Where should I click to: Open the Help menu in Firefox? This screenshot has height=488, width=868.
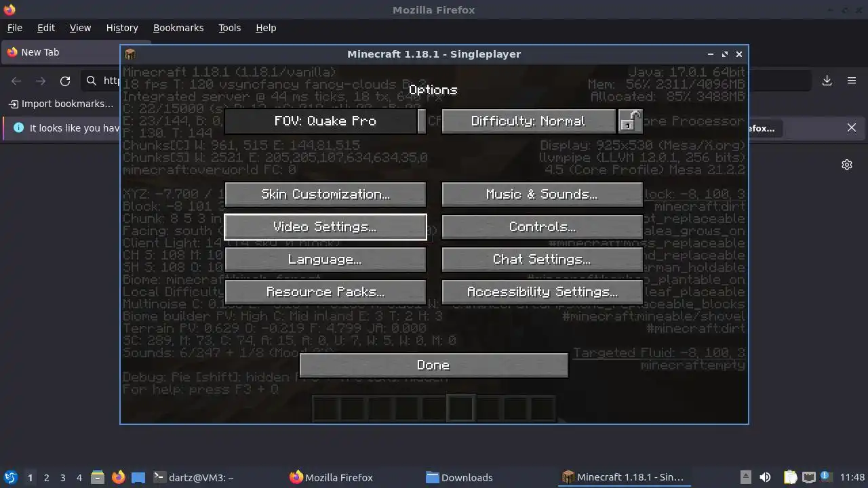coord(266,28)
